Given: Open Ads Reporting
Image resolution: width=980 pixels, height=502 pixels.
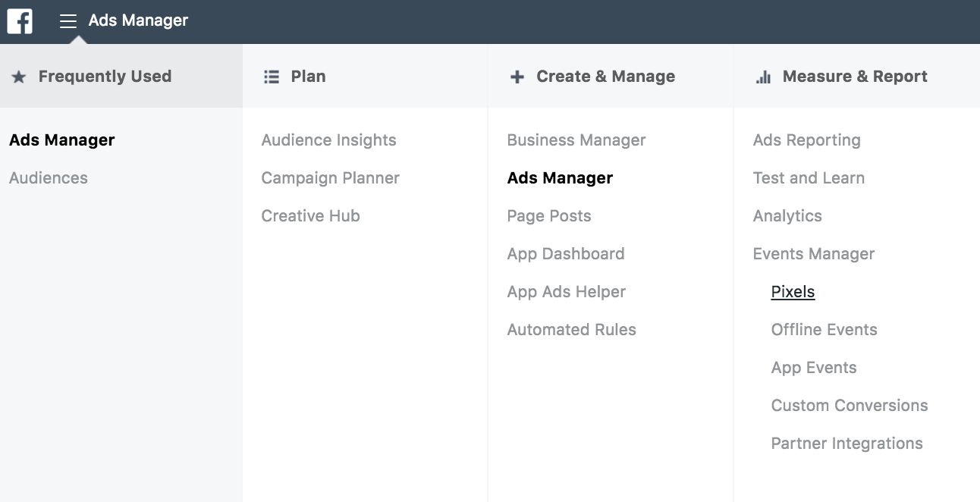Looking at the screenshot, I should [806, 140].
